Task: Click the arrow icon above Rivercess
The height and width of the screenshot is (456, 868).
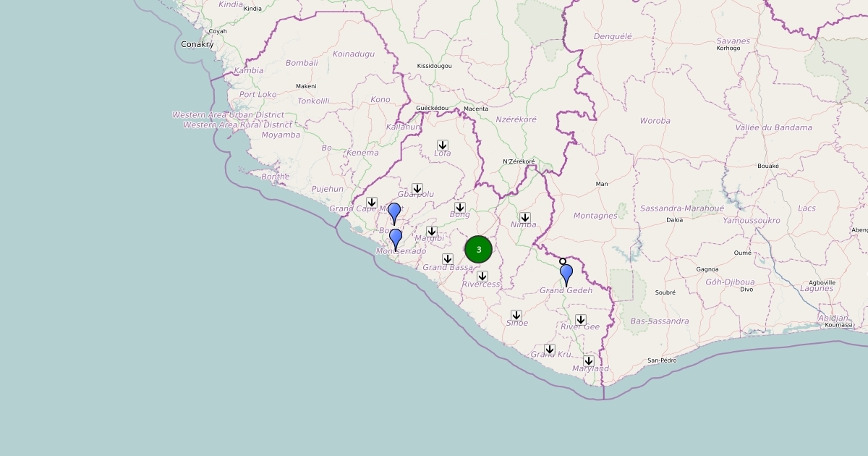Action: coord(482,276)
